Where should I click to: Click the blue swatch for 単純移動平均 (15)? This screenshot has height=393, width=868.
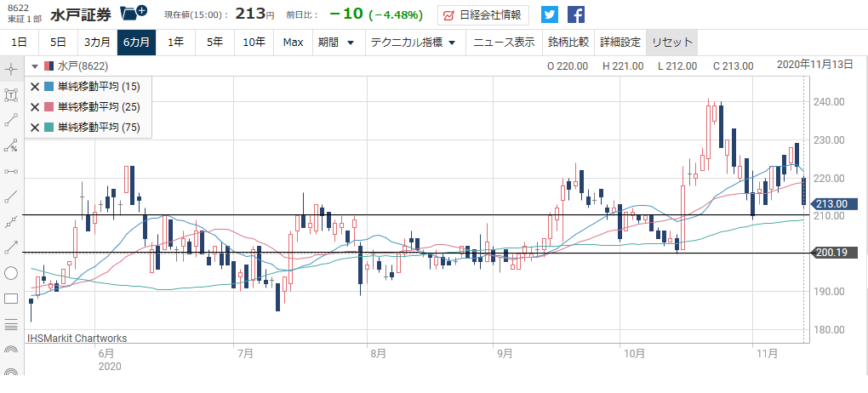(49, 87)
